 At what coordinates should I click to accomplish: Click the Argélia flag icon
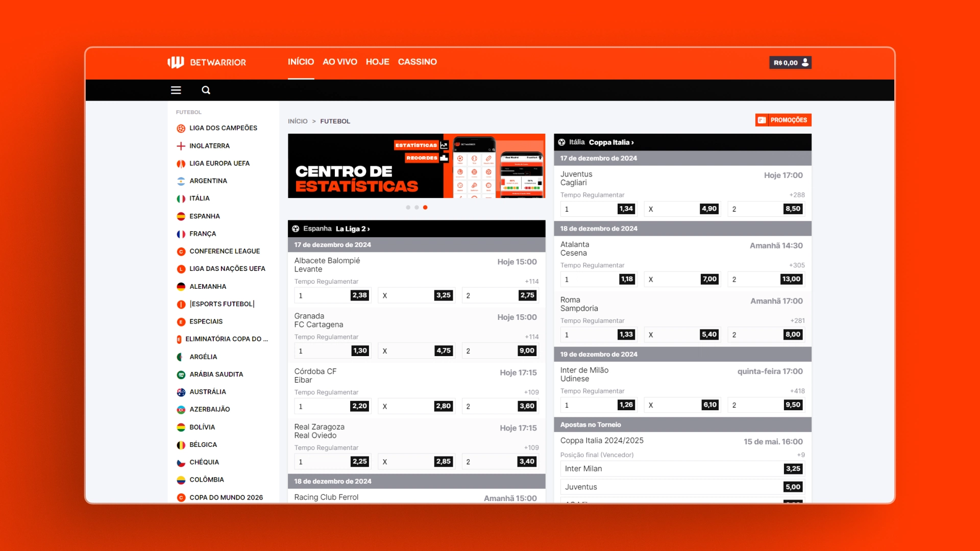coord(181,357)
